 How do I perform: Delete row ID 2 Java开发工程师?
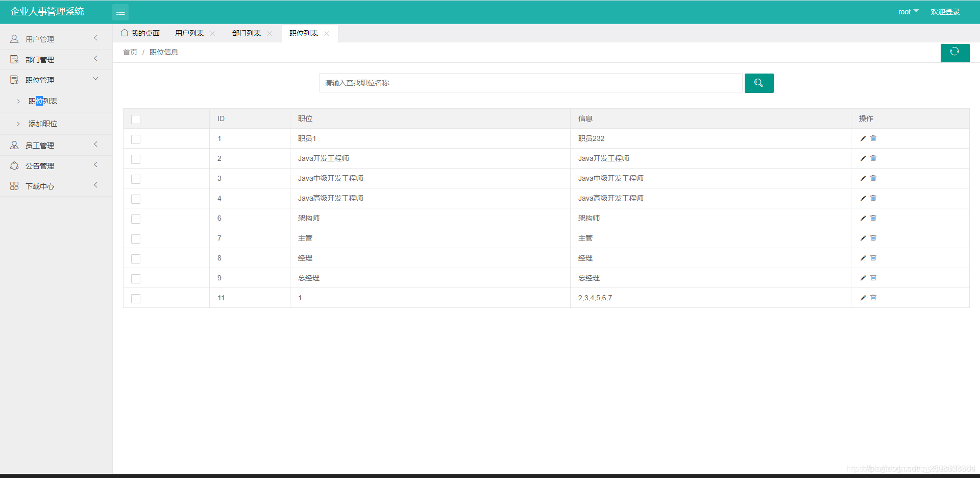coord(873,158)
